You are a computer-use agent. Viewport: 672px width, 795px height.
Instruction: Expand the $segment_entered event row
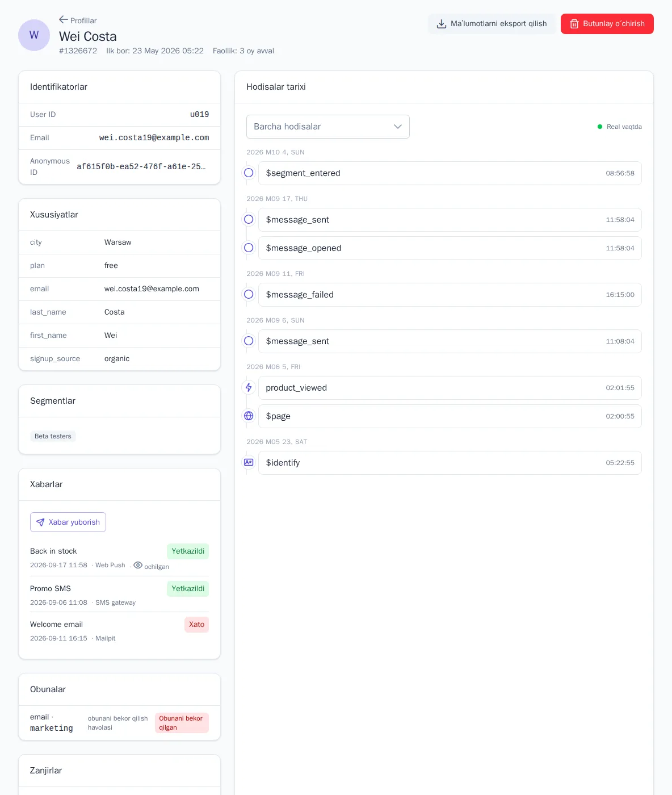point(450,173)
